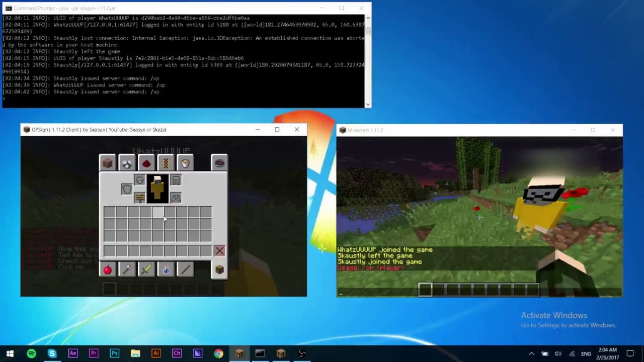Open the Building Blocks creative tab
The height and width of the screenshot is (362, 644).
pyautogui.click(x=107, y=162)
